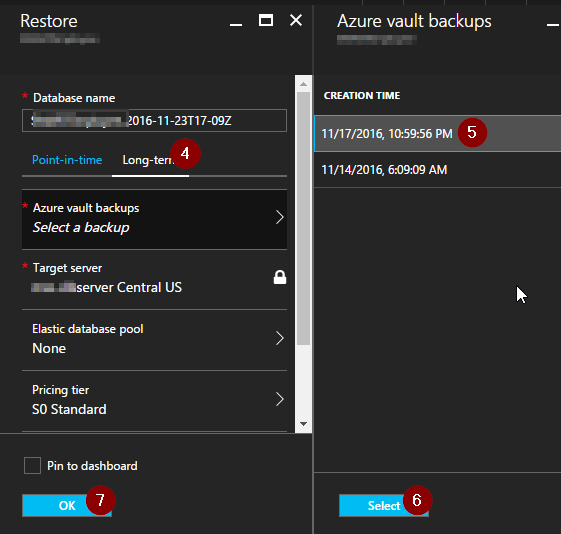Click the Select button for backup
This screenshot has width=561, height=534.
[384, 505]
